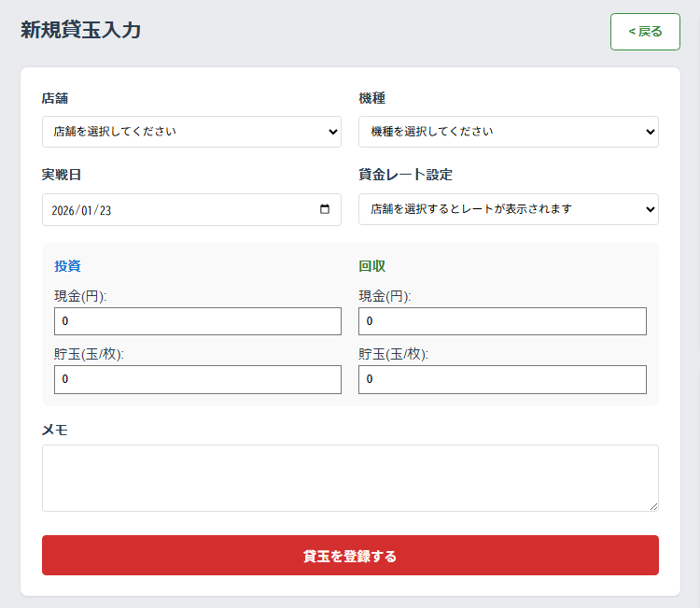Go back with the 戻る button
The height and width of the screenshot is (608, 700).
(645, 32)
